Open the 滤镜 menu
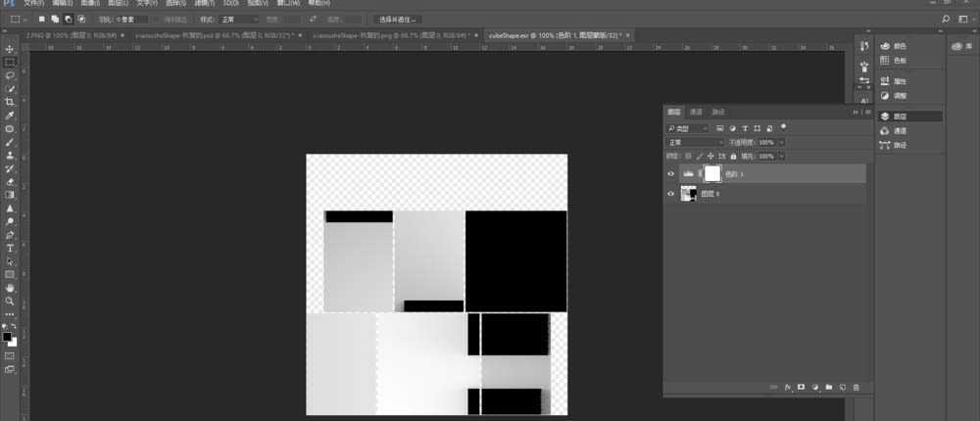Screen dimensions: 980x421 coord(206,3)
